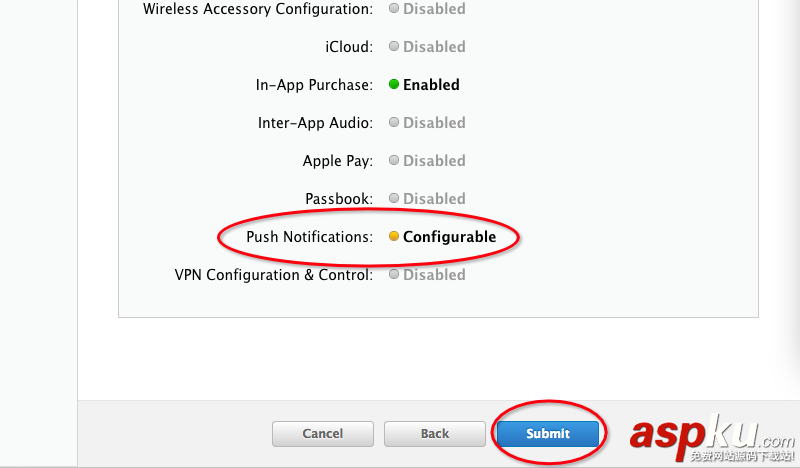
Task: Click the iCloud label
Action: pyautogui.click(x=349, y=47)
